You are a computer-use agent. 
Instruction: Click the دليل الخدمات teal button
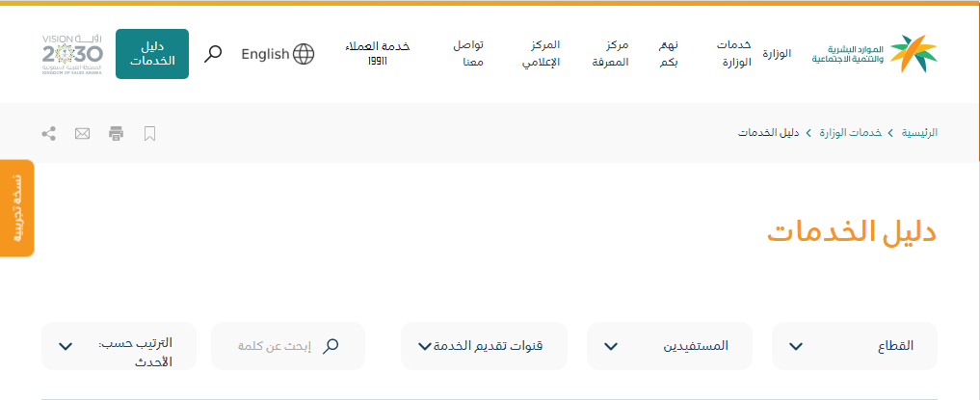point(152,54)
